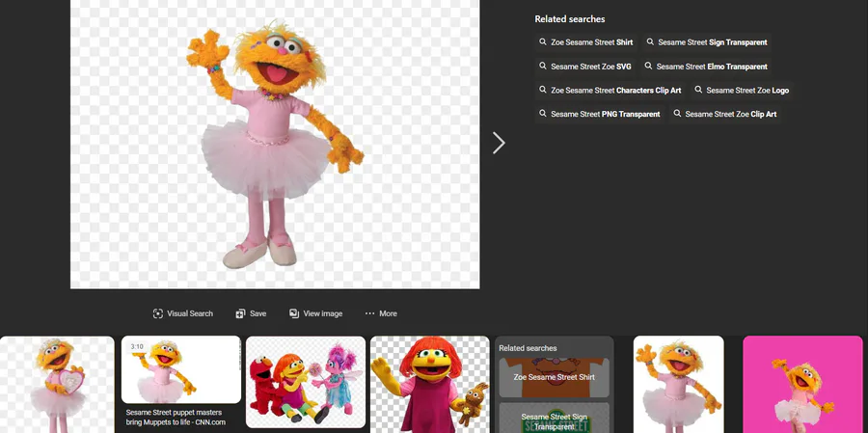868x433 pixels.
Task: Search Sesame Street Zoe Logo chip
Action: point(742,91)
